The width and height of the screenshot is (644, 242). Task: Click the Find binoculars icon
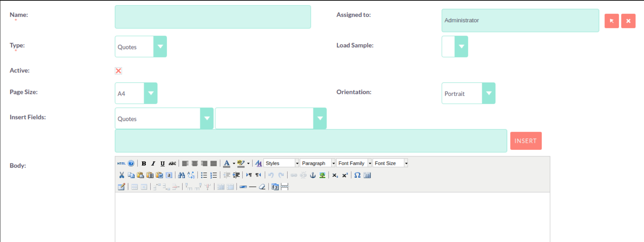tap(181, 175)
